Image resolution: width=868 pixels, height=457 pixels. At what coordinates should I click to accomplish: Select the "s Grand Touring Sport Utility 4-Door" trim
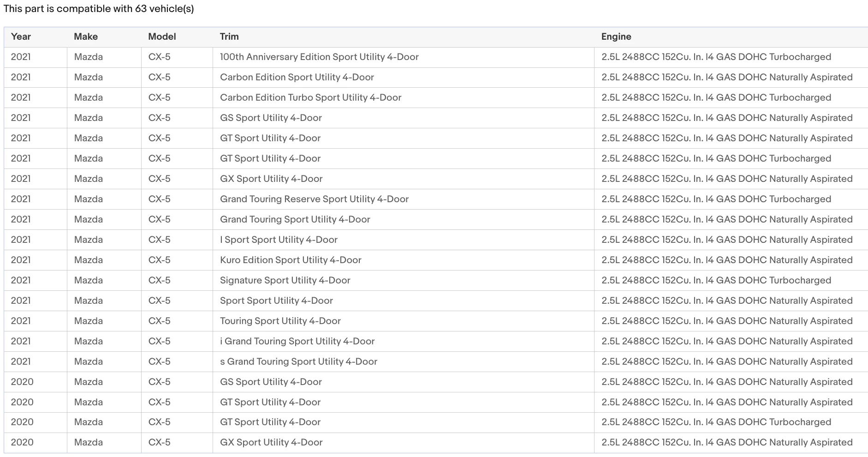point(298,361)
